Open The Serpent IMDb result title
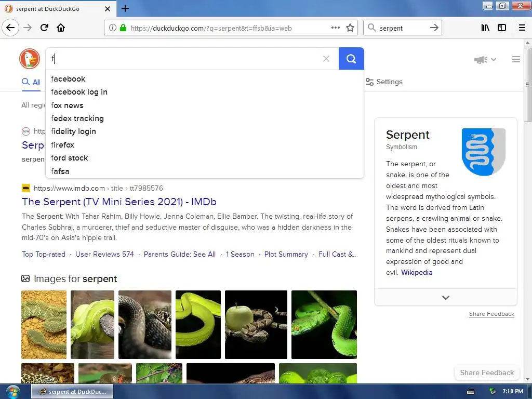Screen dimensions: 532x399 (x=119, y=202)
